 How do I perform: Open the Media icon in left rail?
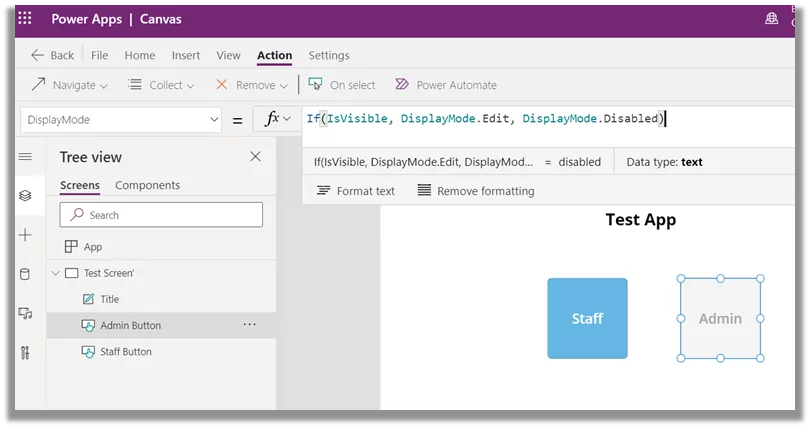25,313
